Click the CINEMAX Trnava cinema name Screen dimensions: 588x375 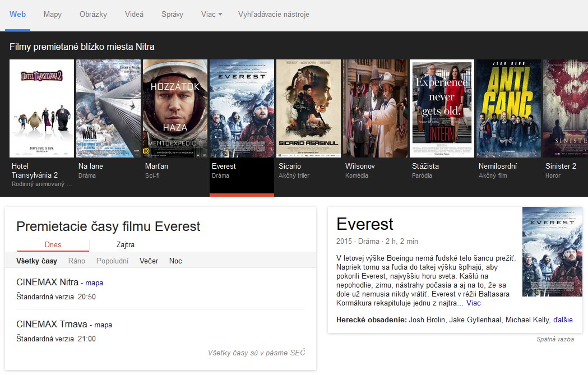(52, 324)
